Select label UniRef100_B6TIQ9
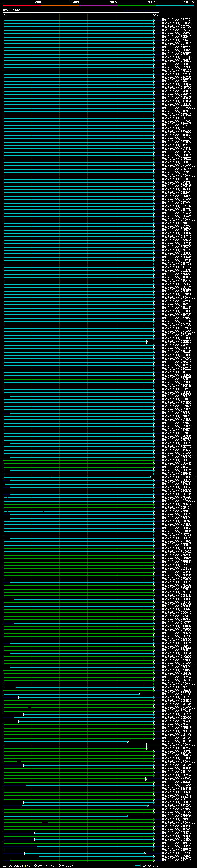197x868 pixels. coord(176,57)
